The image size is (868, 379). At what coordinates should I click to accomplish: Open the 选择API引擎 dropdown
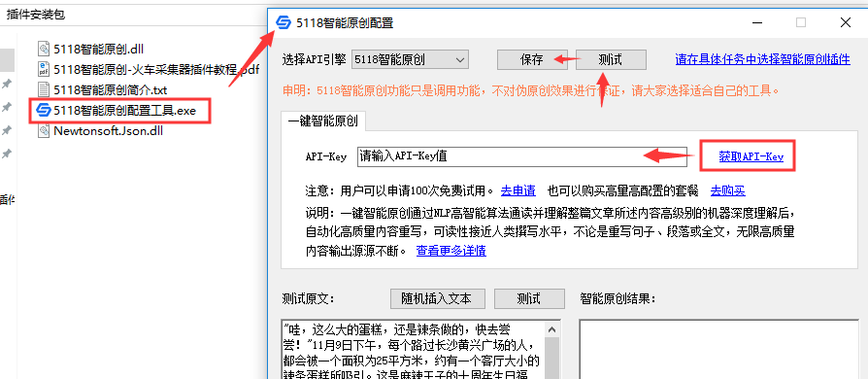pyautogui.click(x=410, y=60)
